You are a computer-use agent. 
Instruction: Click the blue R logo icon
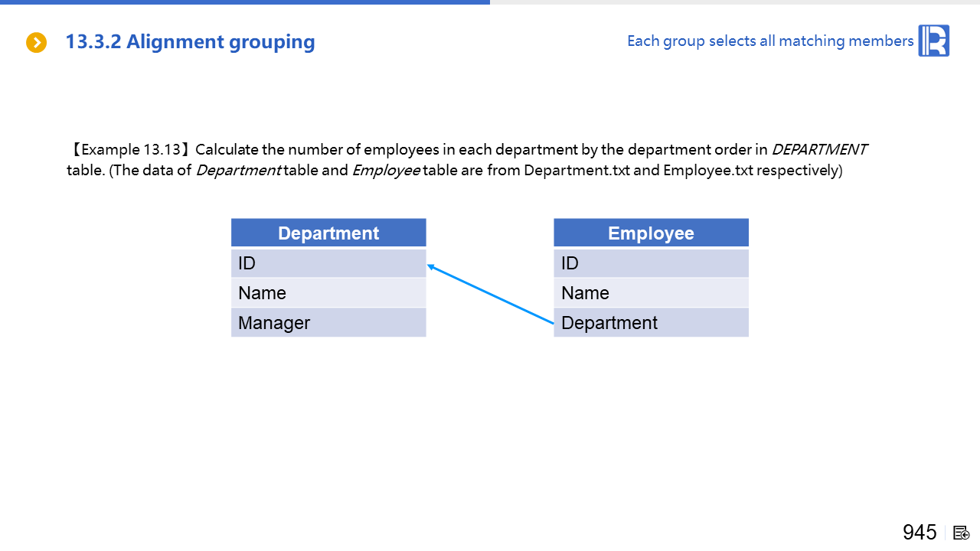[x=933, y=41]
